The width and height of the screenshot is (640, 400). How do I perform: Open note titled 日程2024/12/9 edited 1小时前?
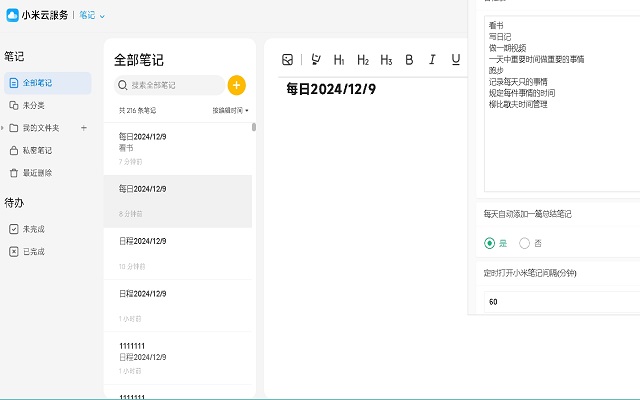[178, 306]
